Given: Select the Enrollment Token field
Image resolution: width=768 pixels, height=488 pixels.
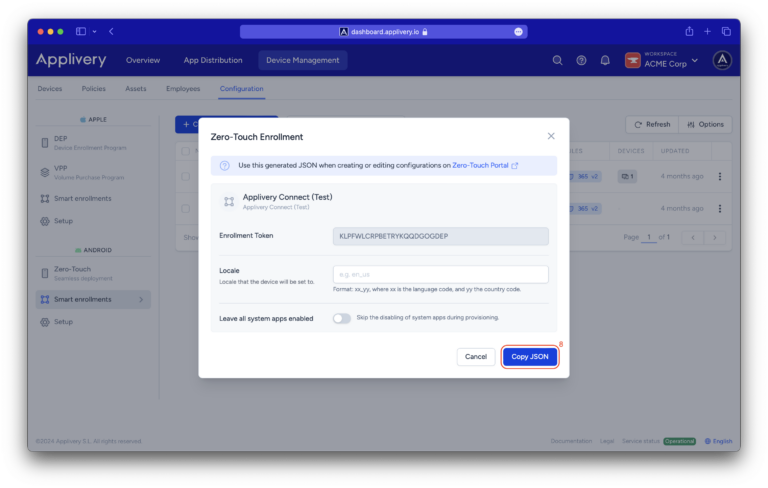Looking at the screenshot, I should tap(440, 236).
